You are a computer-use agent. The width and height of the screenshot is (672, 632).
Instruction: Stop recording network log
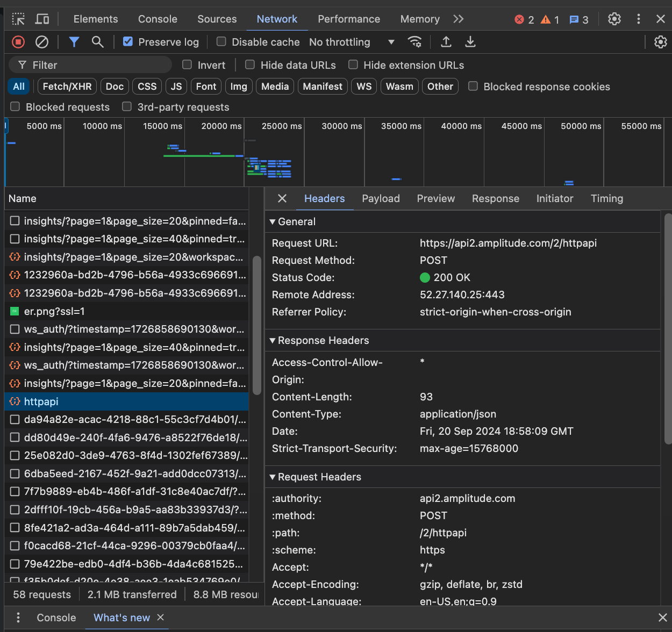coord(18,42)
